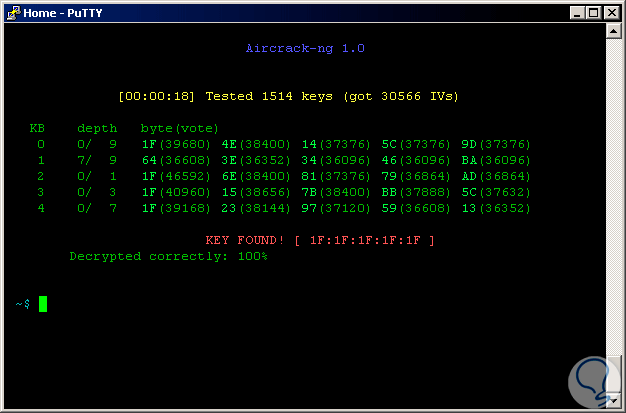Viewport: 626px width, 413px height.
Task: Click the 81(37376) entry
Action: point(336,176)
